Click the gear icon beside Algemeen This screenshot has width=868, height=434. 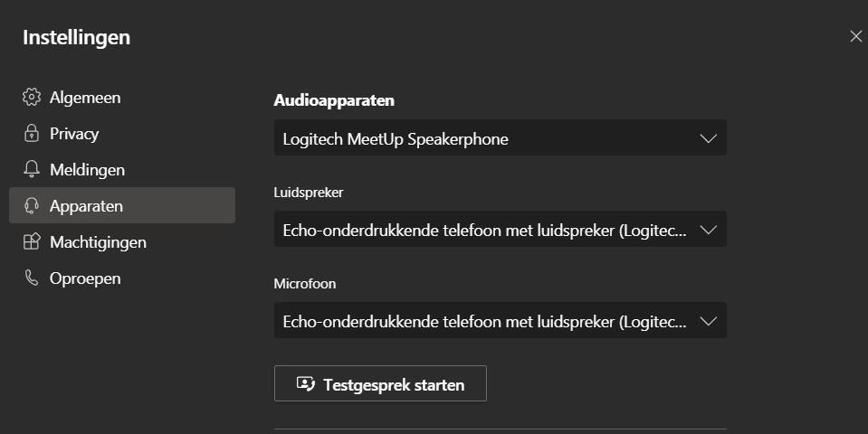click(32, 98)
